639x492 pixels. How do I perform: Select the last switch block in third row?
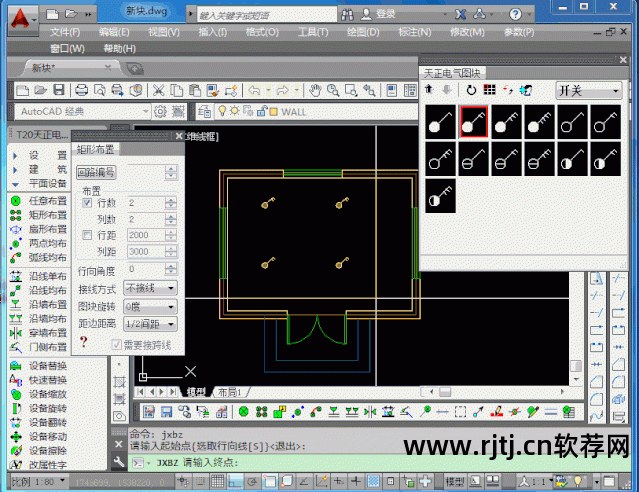point(440,196)
